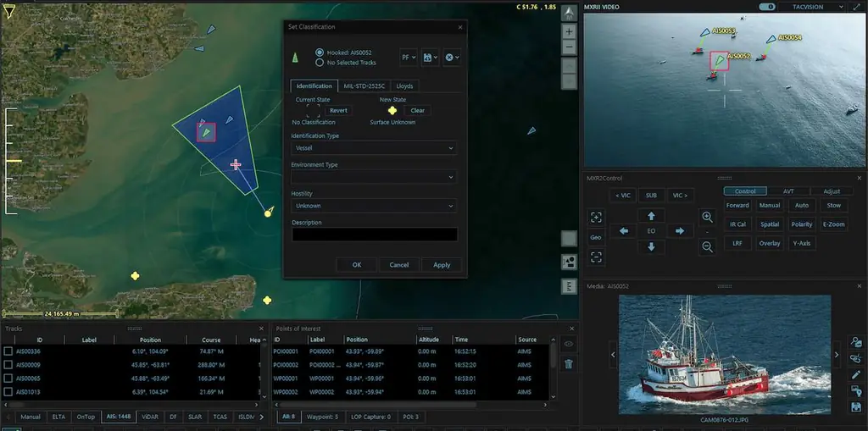The height and width of the screenshot is (431, 868).
Task: Select the Adjust tab in MXR2Control
Action: (x=832, y=191)
